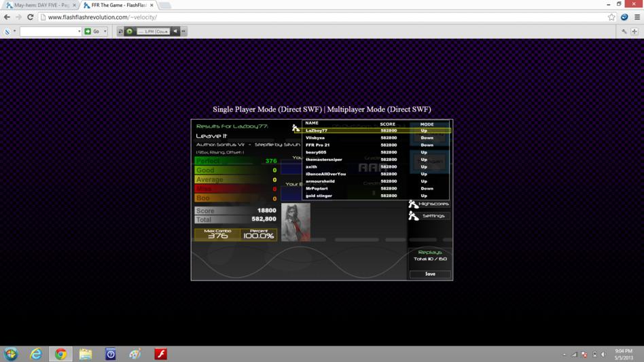Open the dropdown next to the Go button
The image size is (644, 362).
(105, 31)
